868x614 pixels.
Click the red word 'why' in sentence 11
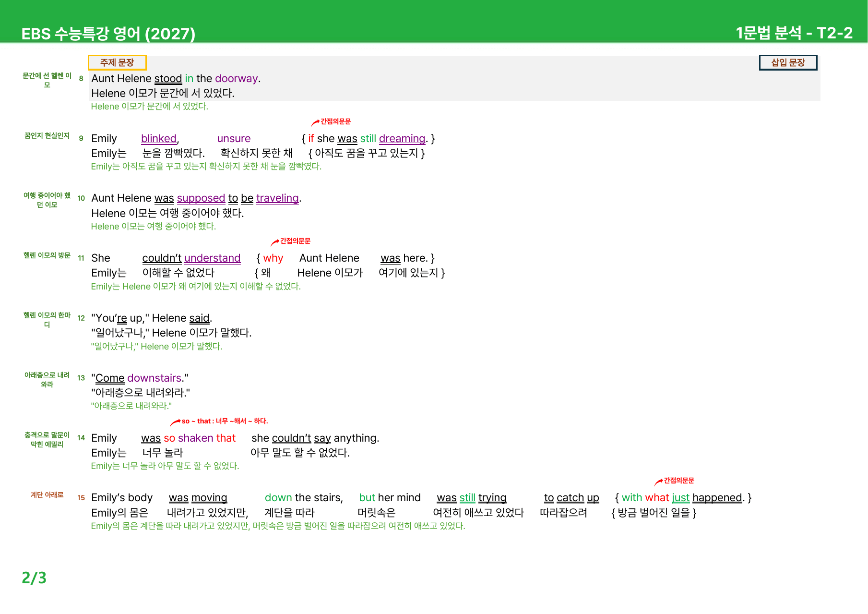point(273,259)
